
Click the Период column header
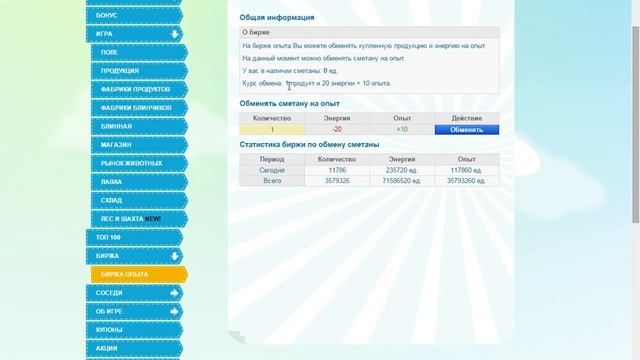pos(272,159)
